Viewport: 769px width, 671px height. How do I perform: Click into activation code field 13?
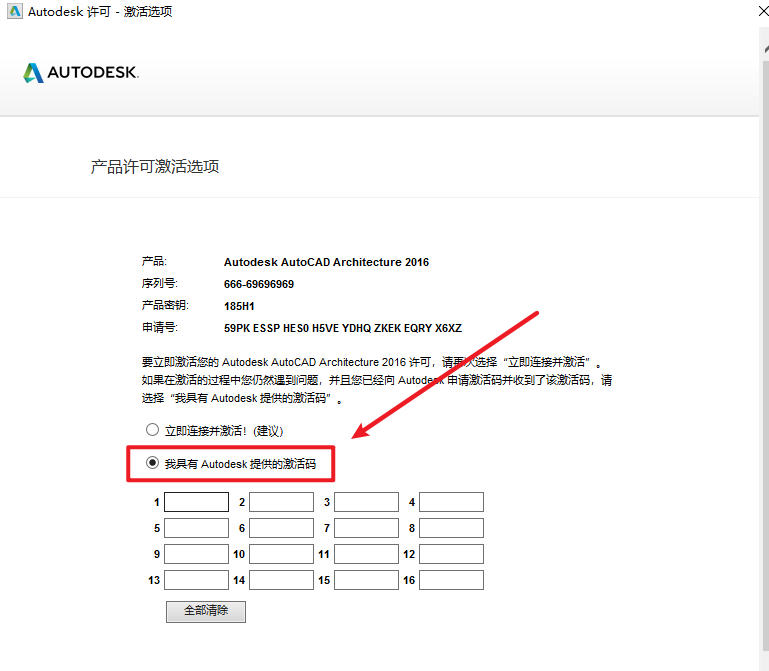point(196,580)
